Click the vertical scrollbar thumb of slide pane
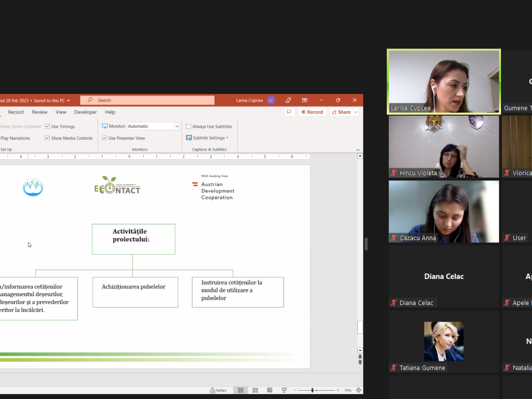 [x=360, y=327]
